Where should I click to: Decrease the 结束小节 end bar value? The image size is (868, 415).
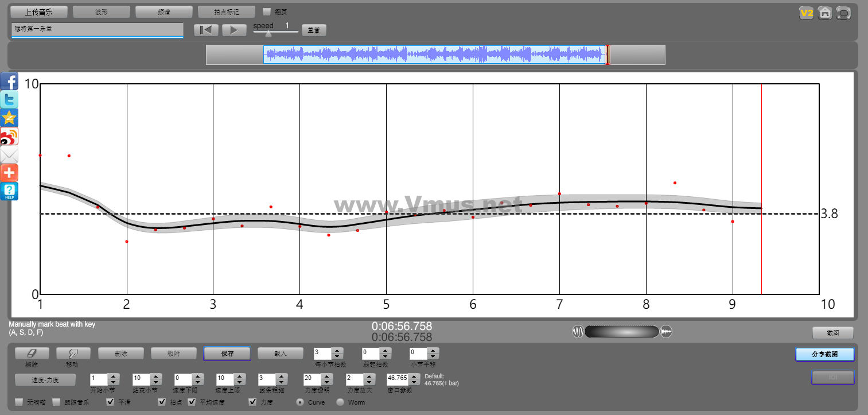(155, 382)
